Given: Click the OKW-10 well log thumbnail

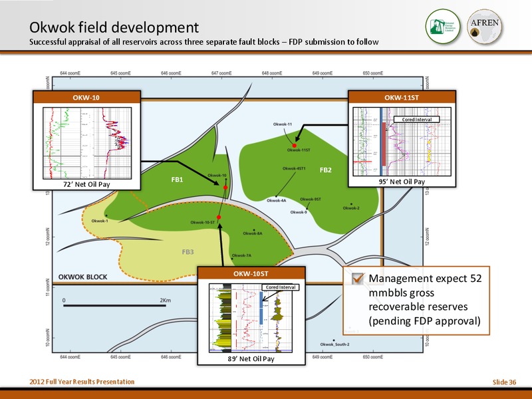Looking at the screenshot, I should click(87, 143).
